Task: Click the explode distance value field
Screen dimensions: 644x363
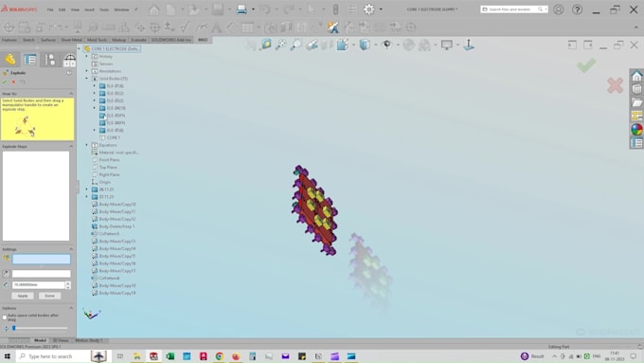Action: [x=38, y=284]
